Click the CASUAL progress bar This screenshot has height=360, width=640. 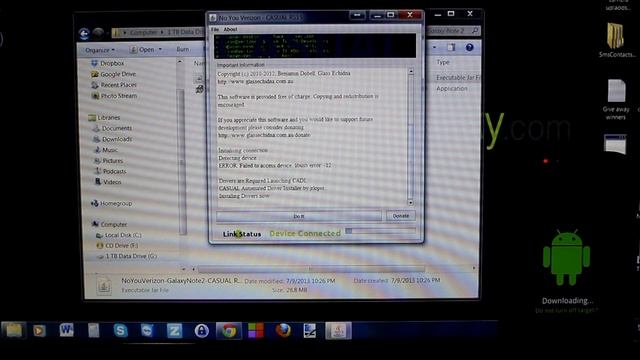(380, 231)
